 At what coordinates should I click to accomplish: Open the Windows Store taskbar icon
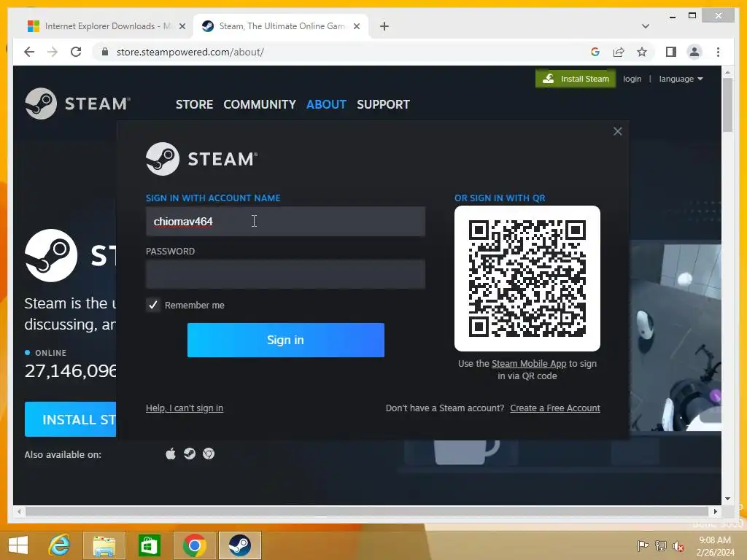(149, 545)
